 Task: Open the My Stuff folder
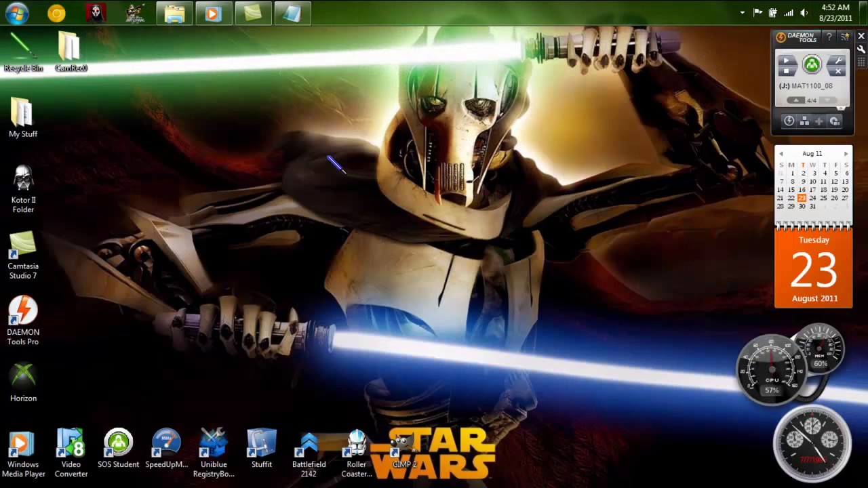point(23,117)
